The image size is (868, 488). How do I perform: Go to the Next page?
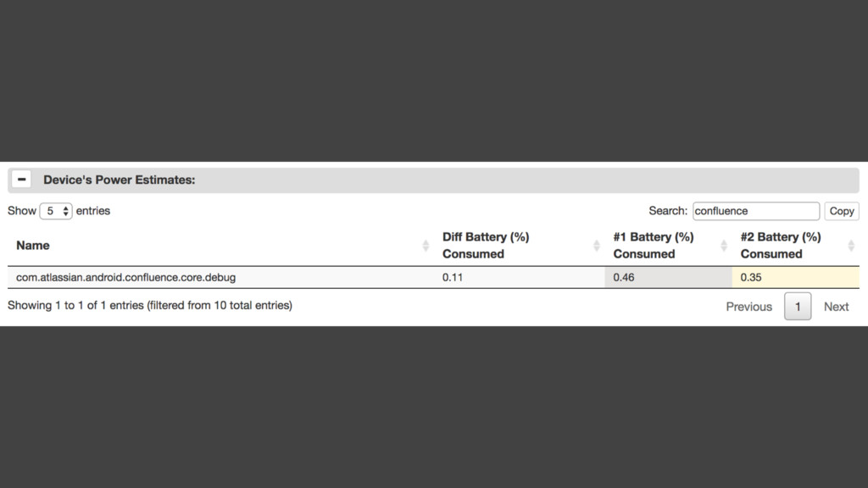coord(836,307)
